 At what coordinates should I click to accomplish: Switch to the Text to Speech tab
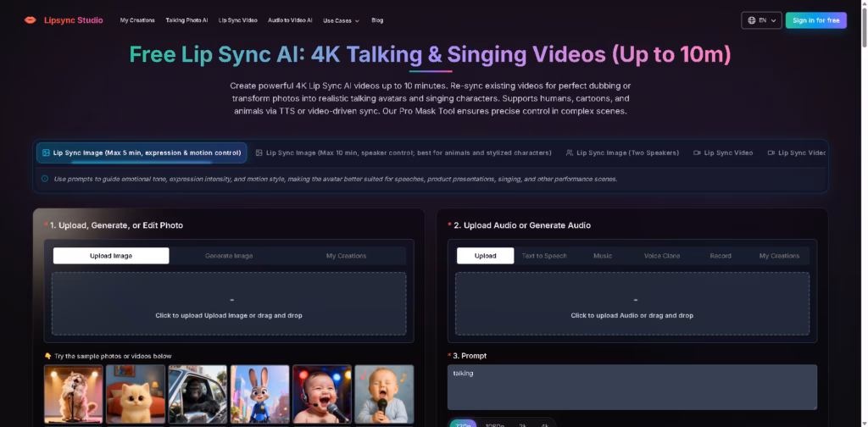[x=544, y=256]
